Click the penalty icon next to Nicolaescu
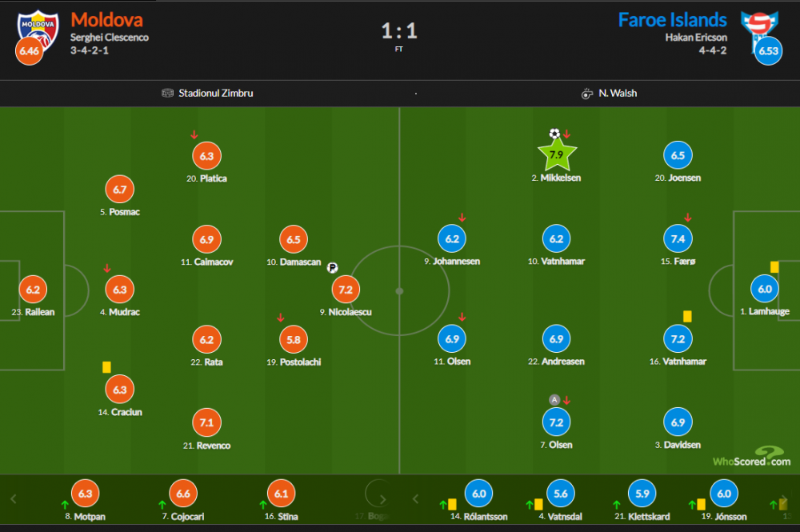Image resolution: width=800 pixels, height=532 pixels. click(332, 267)
